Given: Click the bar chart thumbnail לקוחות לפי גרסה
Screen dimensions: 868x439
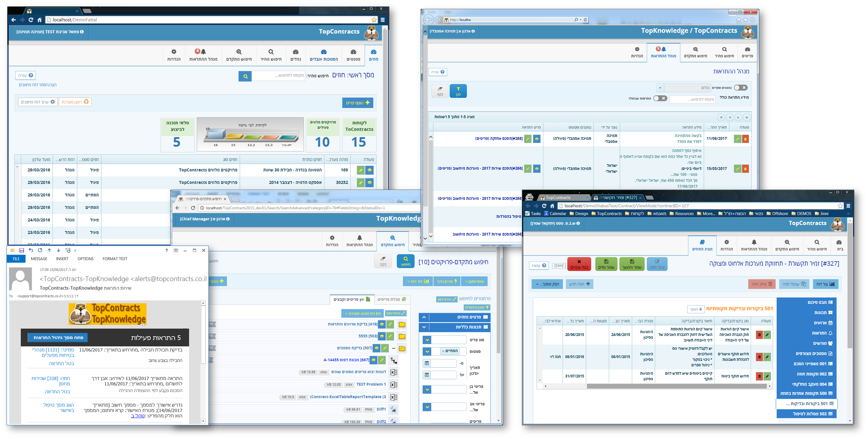Looking at the screenshot, I should coord(250,135).
